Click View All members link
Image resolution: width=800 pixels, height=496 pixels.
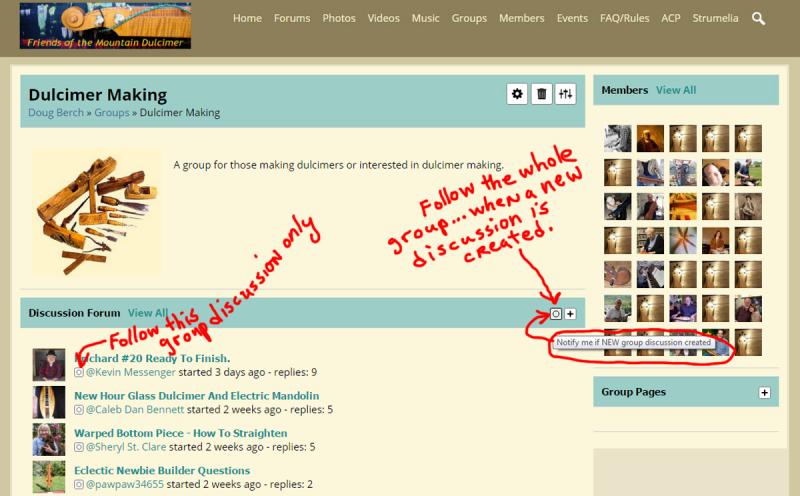click(x=676, y=90)
